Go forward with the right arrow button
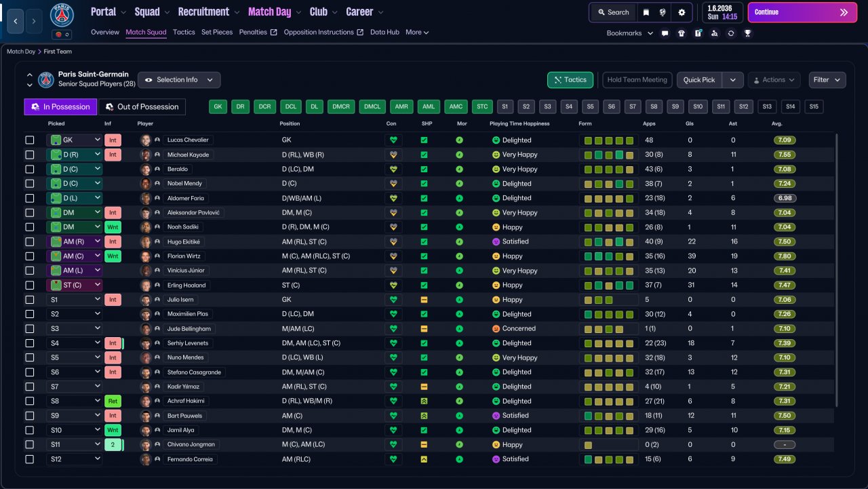Viewport: 868px width, 489px height. click(x=35, y=22)
